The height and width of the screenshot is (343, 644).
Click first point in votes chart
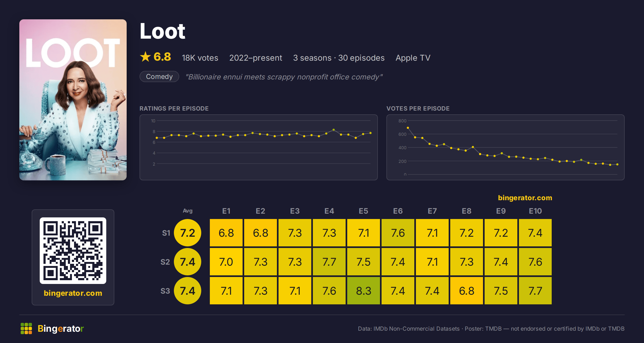tap(408, 128)
